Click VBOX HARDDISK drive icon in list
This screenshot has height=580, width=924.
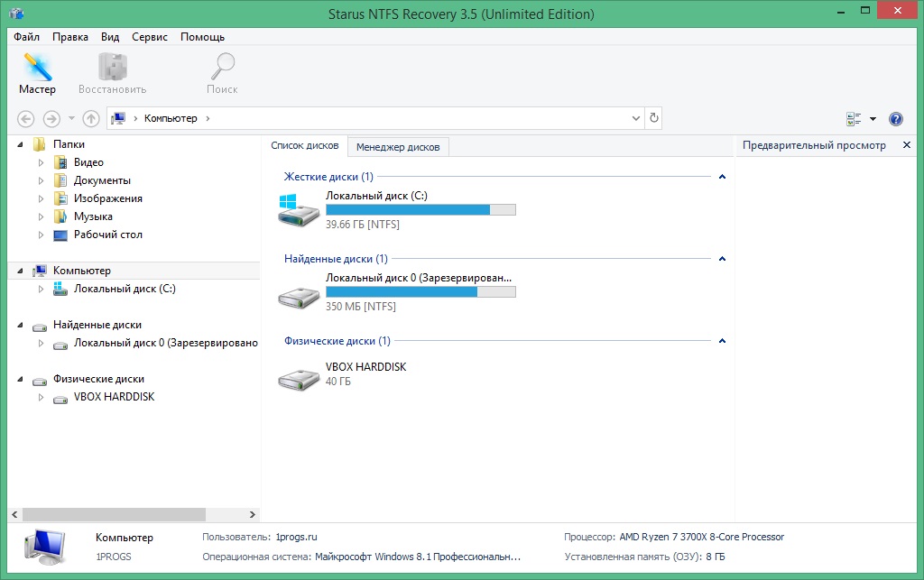pyautogui.click(x=298, y=379)
